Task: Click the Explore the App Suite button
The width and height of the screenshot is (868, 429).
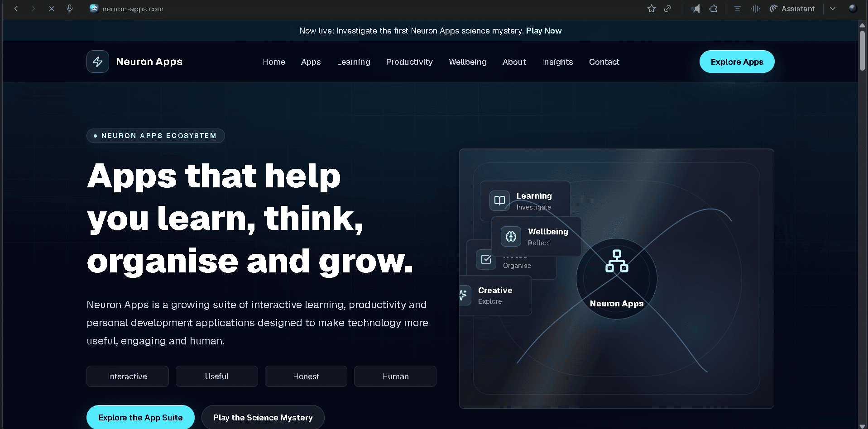Action: coord(140,417)
